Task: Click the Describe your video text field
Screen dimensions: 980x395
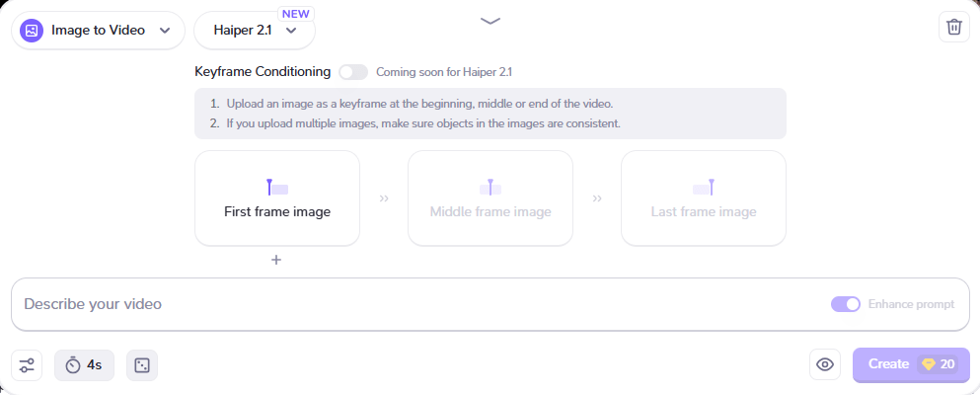Action: (x=415, y=304)
